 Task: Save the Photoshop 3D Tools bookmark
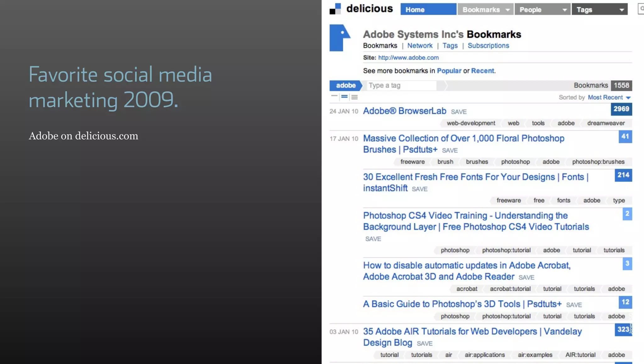pyautogui.click(x=574, y=305)
